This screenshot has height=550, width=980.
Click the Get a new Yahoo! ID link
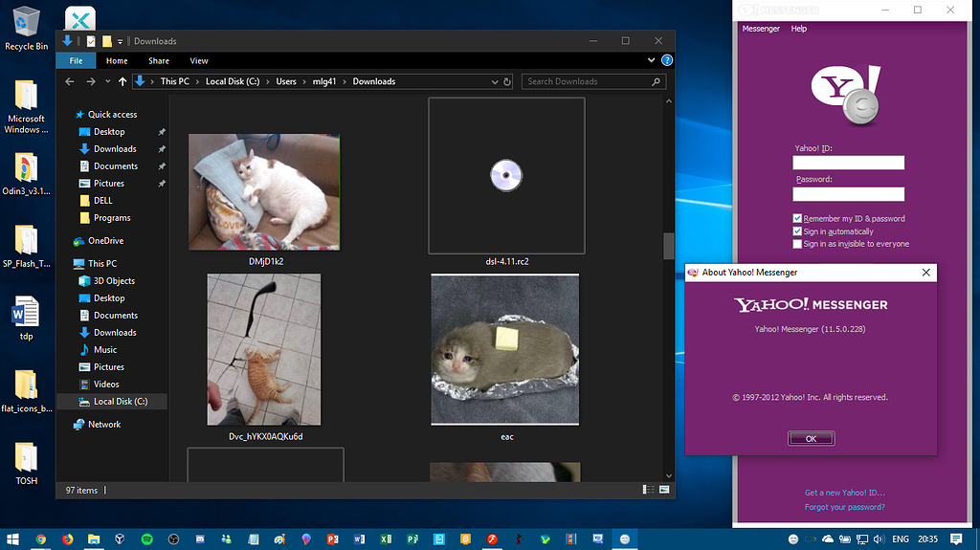tap(844, 493)
